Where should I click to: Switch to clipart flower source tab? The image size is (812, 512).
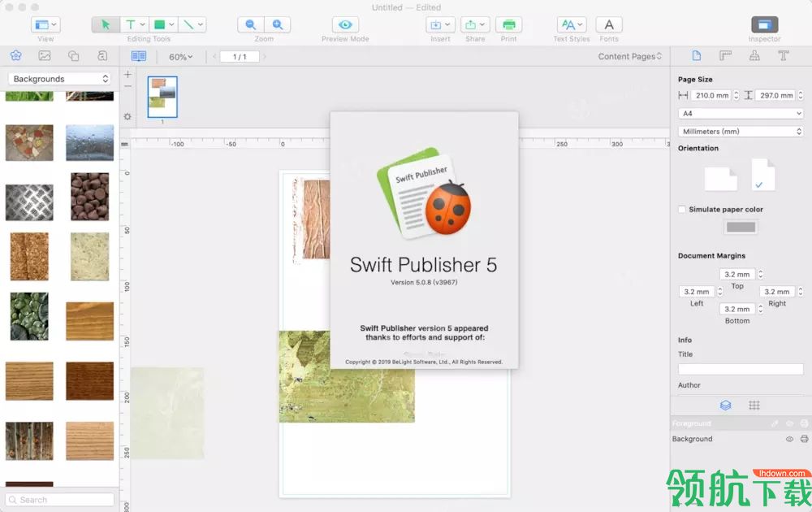(16, 55)
